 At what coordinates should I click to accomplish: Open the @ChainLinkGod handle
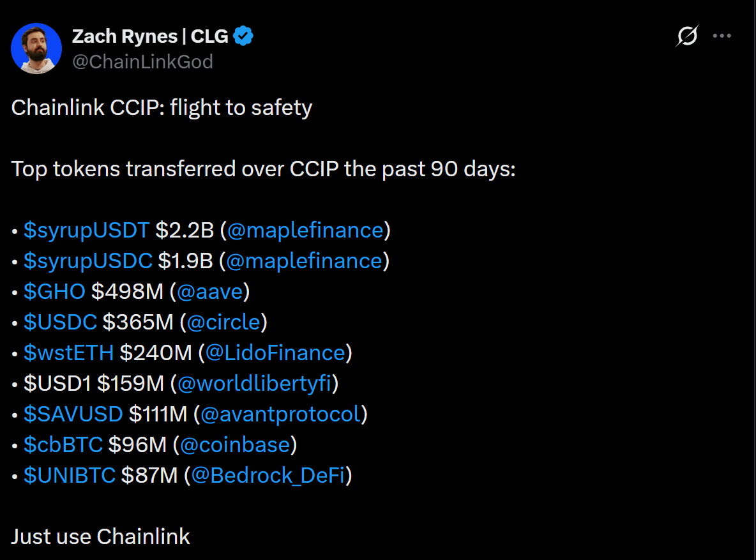144,61
